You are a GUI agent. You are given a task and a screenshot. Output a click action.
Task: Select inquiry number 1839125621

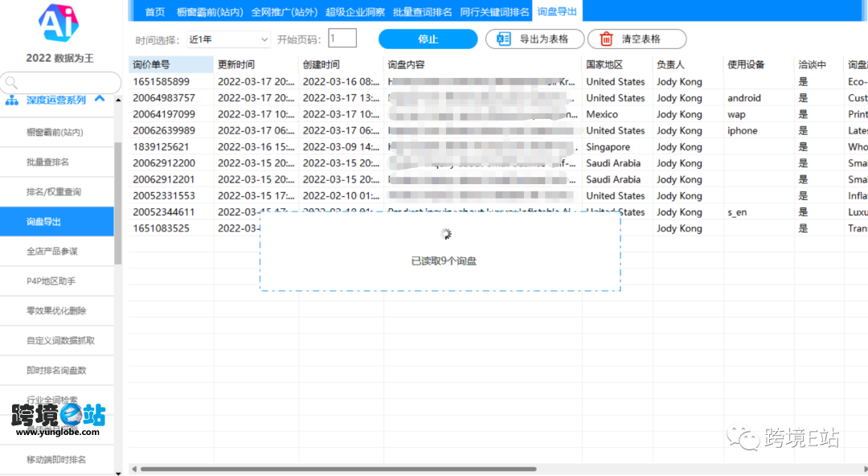[161, 147]
